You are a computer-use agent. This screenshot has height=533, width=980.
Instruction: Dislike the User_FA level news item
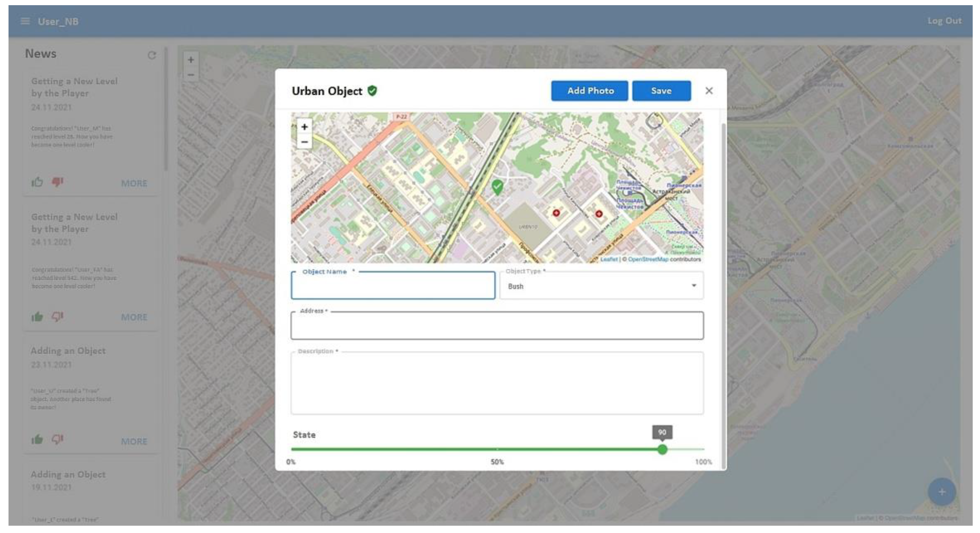tap(57, 316)
